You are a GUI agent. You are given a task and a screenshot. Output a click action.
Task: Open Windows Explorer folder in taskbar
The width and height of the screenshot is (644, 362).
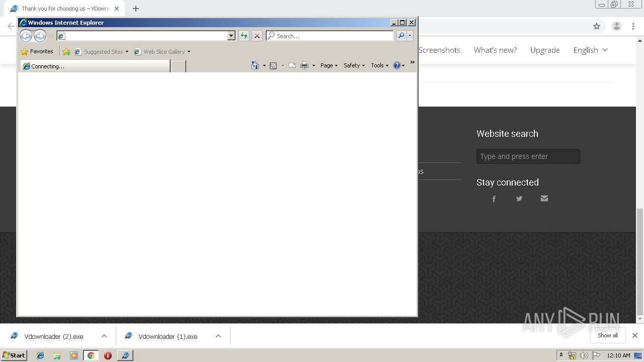pyautogui.click(x=57, y=355)
